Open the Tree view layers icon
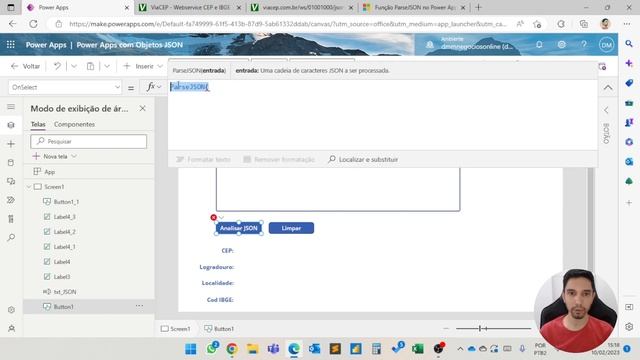The width and height of the screenshot is (640, 360). (x=11, y=125)
